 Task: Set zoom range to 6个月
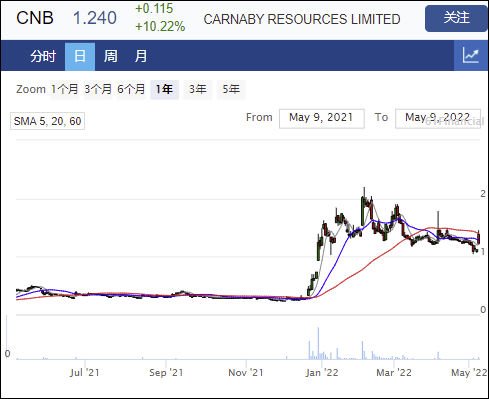[131, 89]
